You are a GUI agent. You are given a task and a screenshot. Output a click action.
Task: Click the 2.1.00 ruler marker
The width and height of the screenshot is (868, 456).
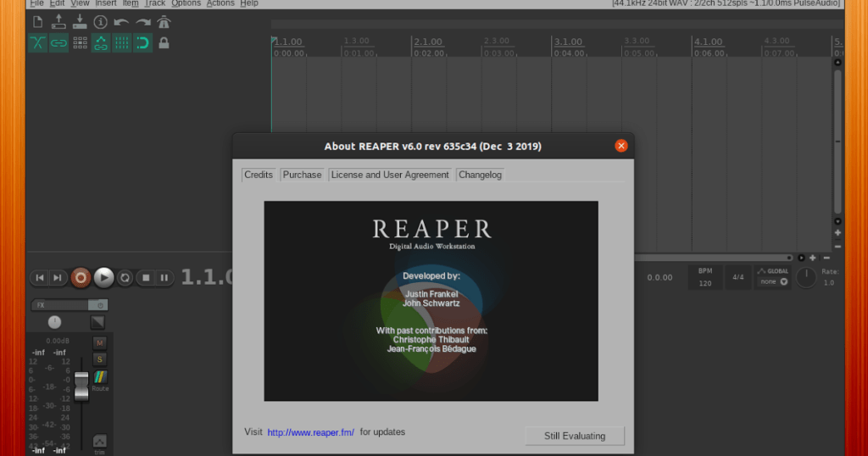click(428, 42)
